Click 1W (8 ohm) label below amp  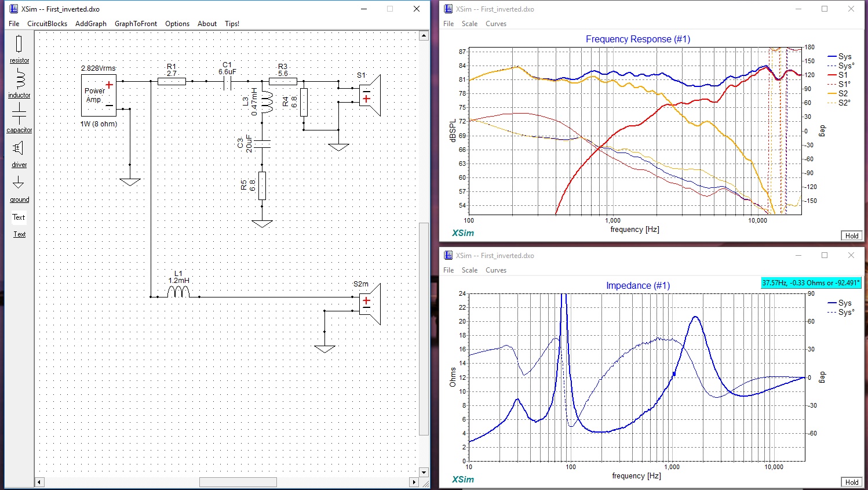99,124
